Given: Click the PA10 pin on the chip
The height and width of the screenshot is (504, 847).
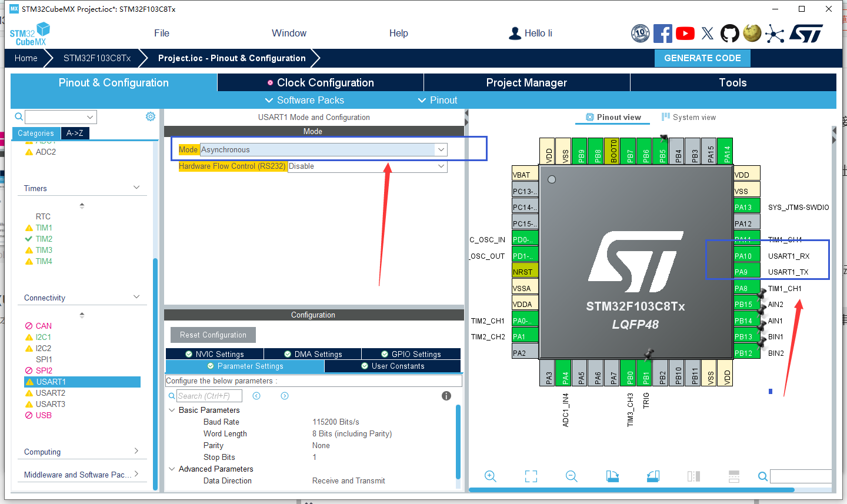Looking at the screenshot, I should 747,256.
